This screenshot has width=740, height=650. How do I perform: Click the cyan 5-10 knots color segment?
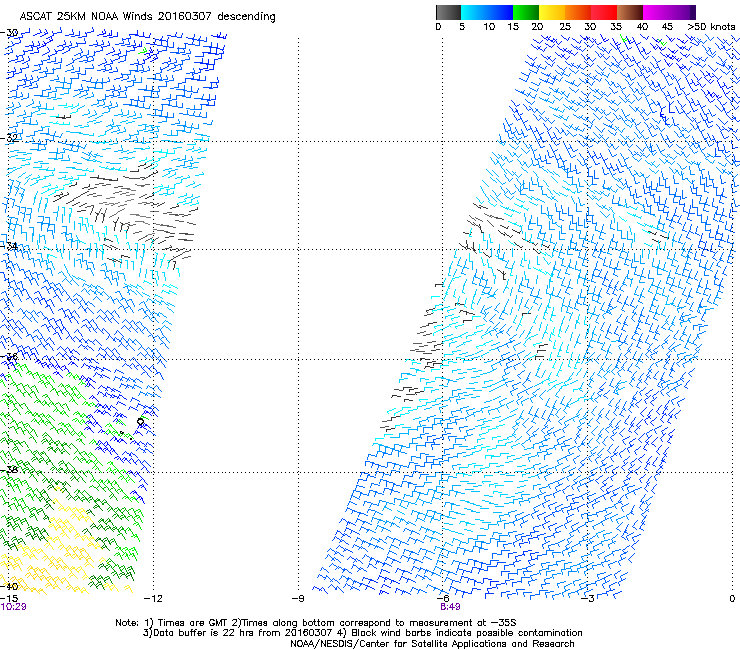(474, 12)
